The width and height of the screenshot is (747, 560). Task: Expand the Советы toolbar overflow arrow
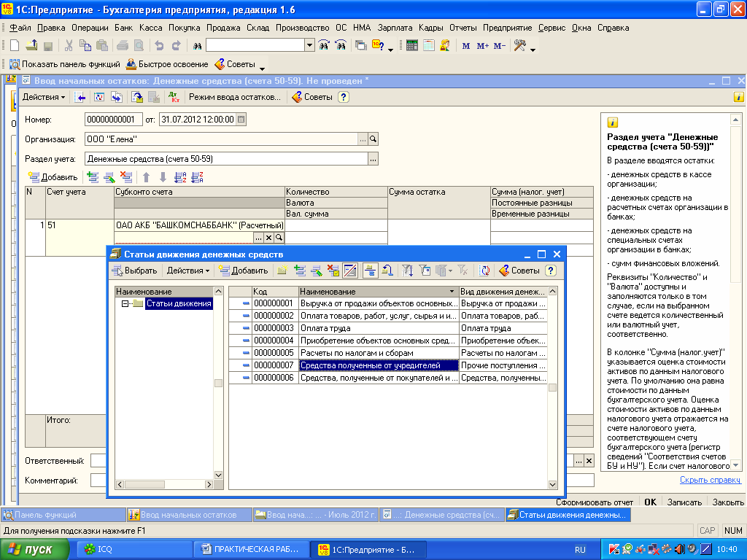pos(262,68)
